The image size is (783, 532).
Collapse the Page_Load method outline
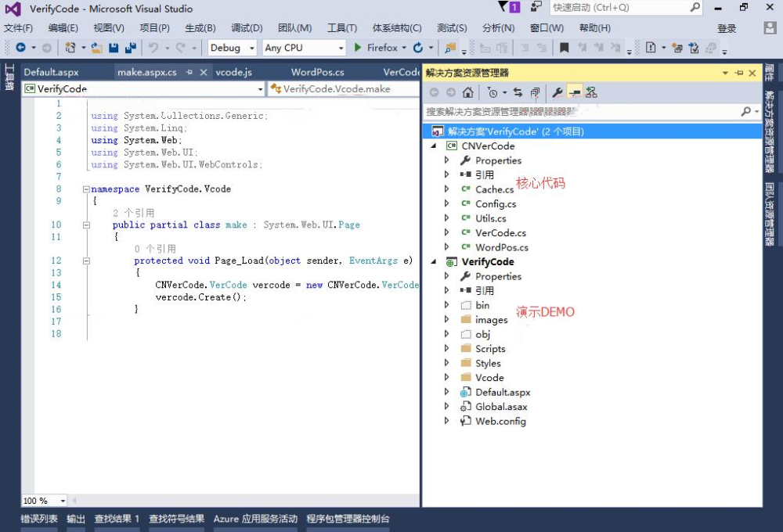tap(86, 261)
